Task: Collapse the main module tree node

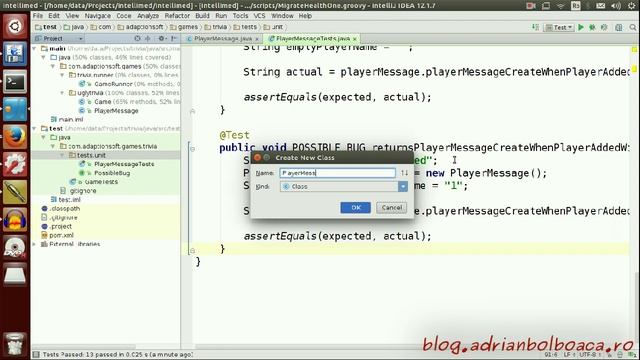Action: (x=34, y=49)
